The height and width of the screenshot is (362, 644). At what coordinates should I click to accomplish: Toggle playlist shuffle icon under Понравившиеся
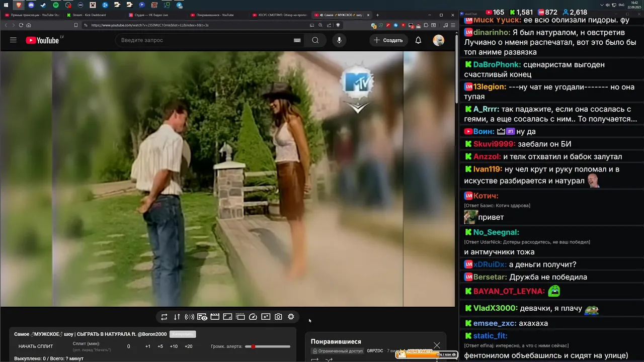[x=329, y=359]
